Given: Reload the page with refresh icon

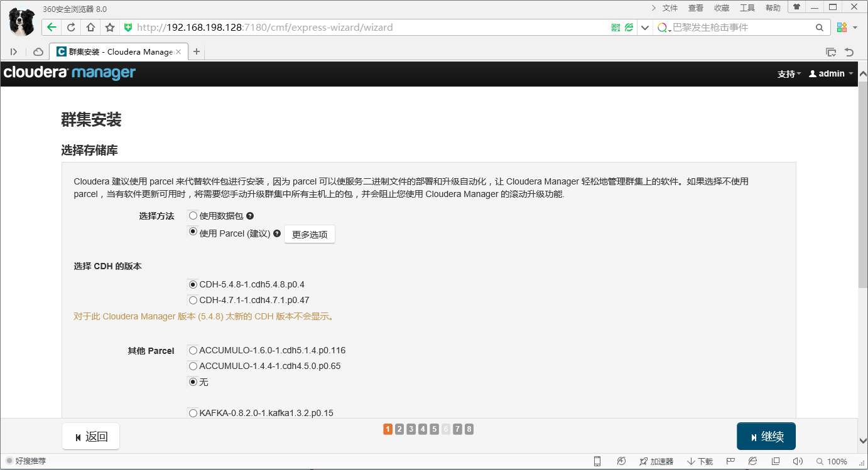Looking at the screenshot, I should point(71,28).
